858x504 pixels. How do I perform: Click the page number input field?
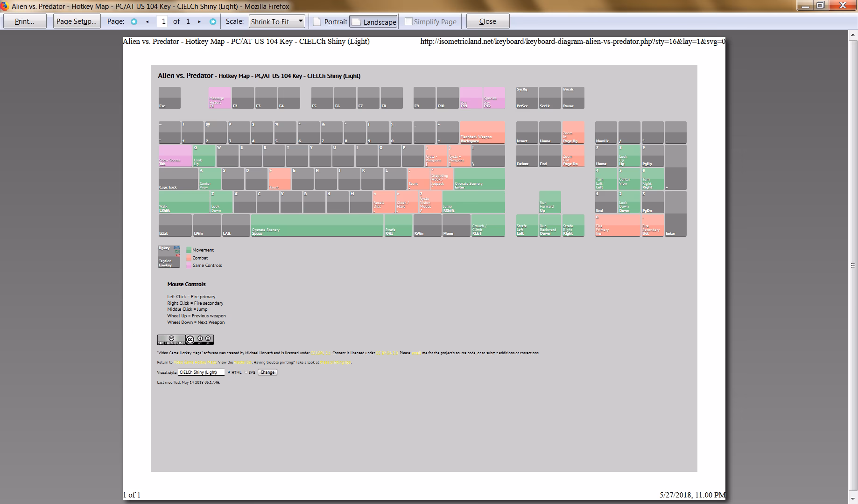[x=163, y=21]
